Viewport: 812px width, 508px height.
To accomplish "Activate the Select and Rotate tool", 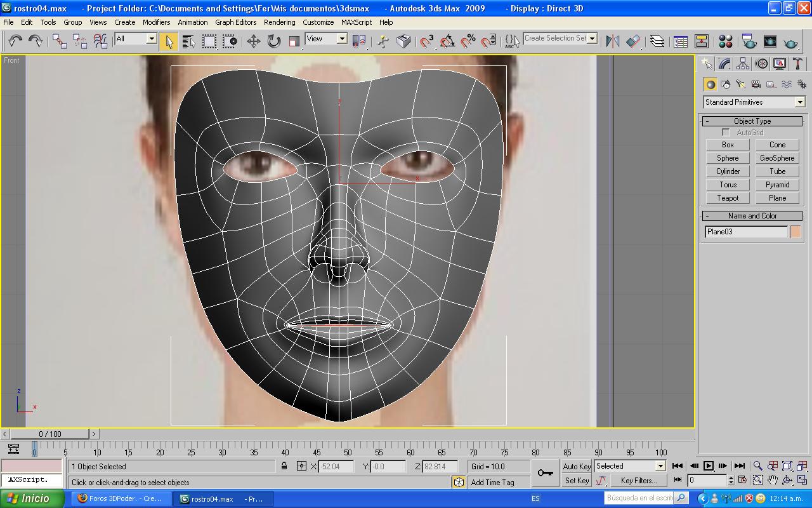I will [x=274, y=41].
